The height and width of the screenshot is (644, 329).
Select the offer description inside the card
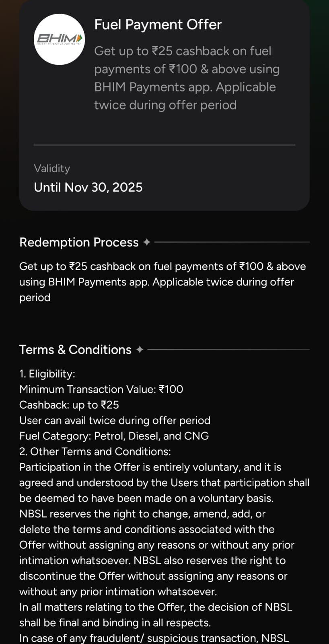(187, 78)
